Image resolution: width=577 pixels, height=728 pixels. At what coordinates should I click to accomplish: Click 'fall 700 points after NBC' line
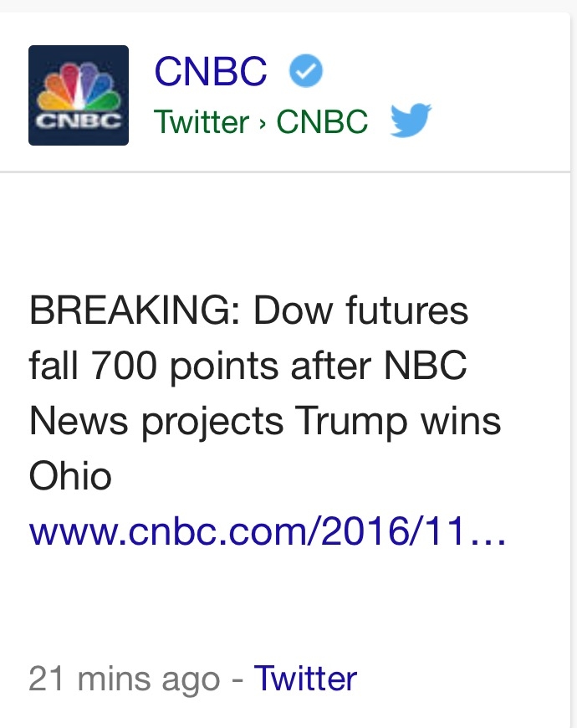[x=248, y=366]
